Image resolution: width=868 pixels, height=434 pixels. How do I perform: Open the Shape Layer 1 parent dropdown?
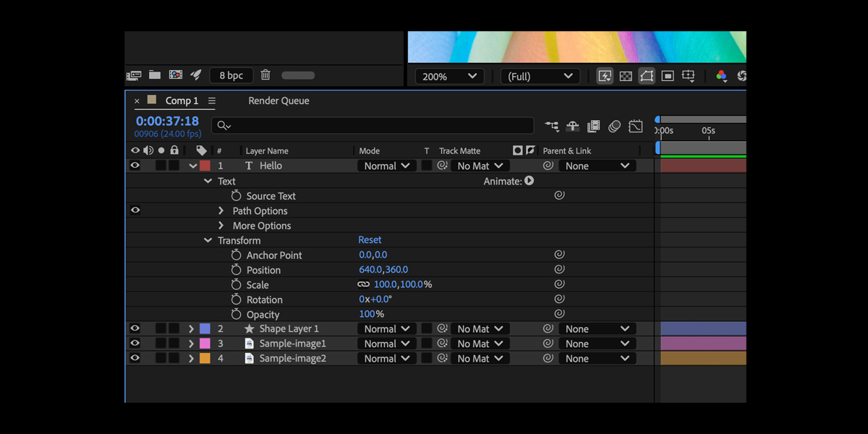[x=597, y=329]
